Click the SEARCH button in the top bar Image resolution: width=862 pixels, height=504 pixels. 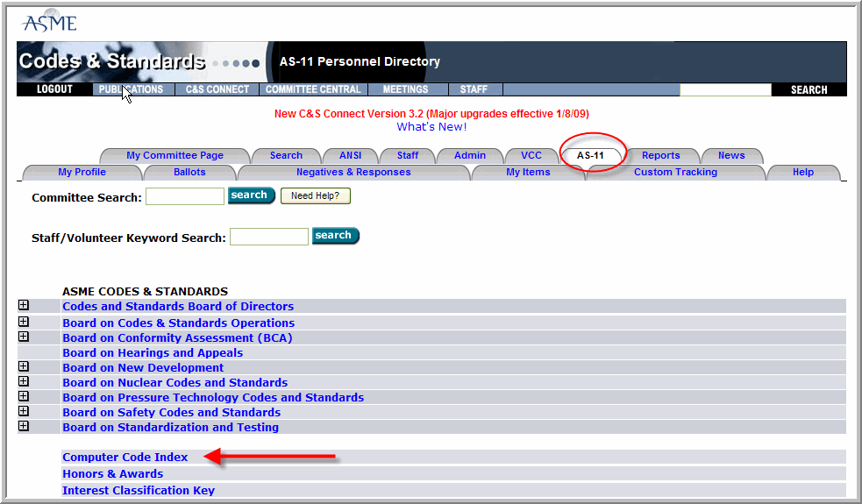809,89
